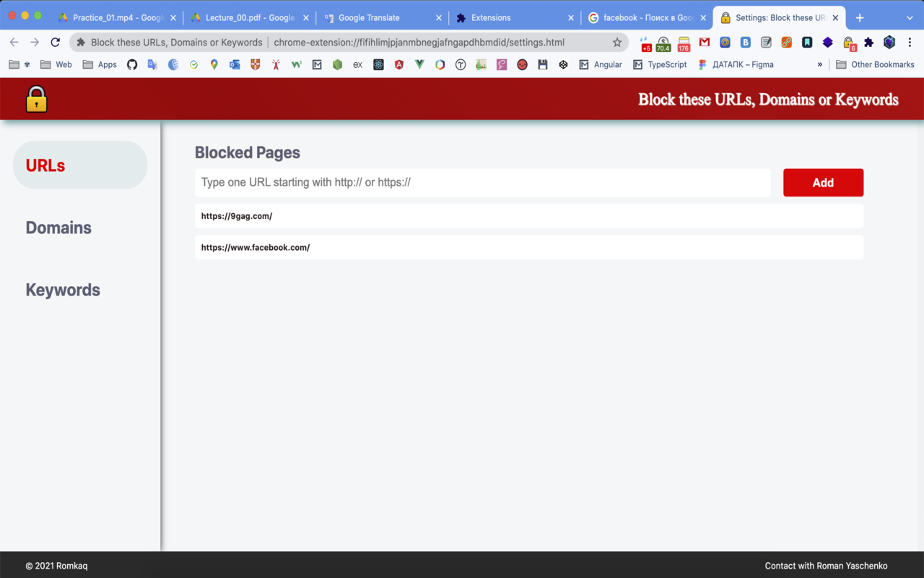Follow the Contact with Roman Yaschenko link
Viewport: 924px width, 578px height.
[827, 566]
